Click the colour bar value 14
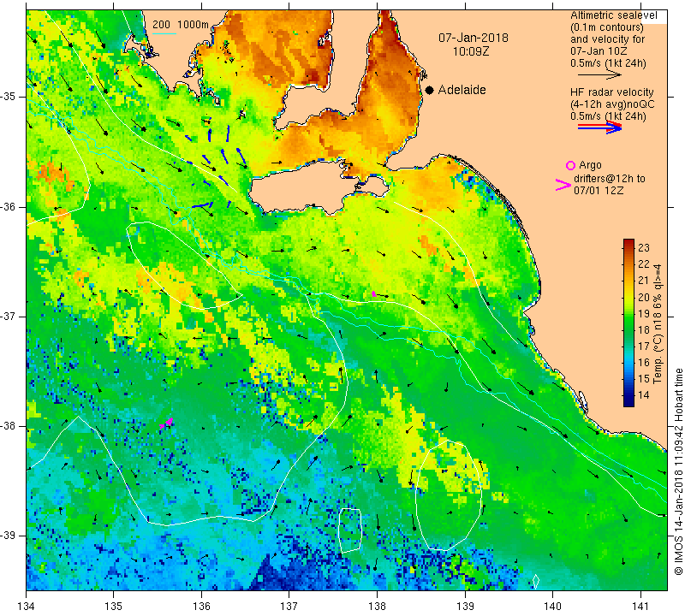This screenshot has height=616, width=685. pyautogui.click(x=644, y=395)
